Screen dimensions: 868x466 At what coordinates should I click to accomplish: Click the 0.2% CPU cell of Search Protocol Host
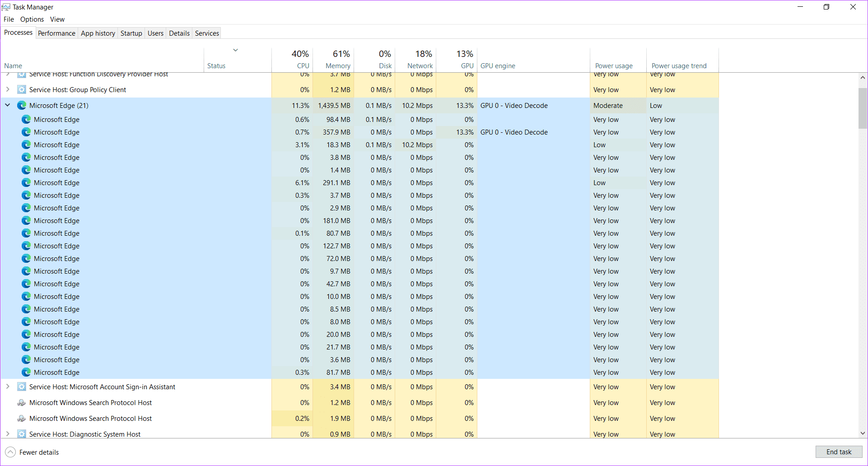click(x=292, y=418)
